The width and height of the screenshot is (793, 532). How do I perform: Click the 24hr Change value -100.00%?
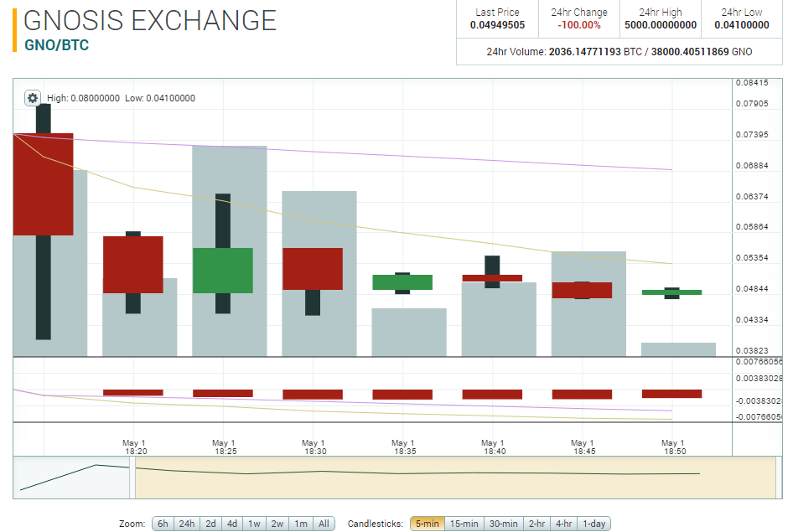tap(579, 25)
